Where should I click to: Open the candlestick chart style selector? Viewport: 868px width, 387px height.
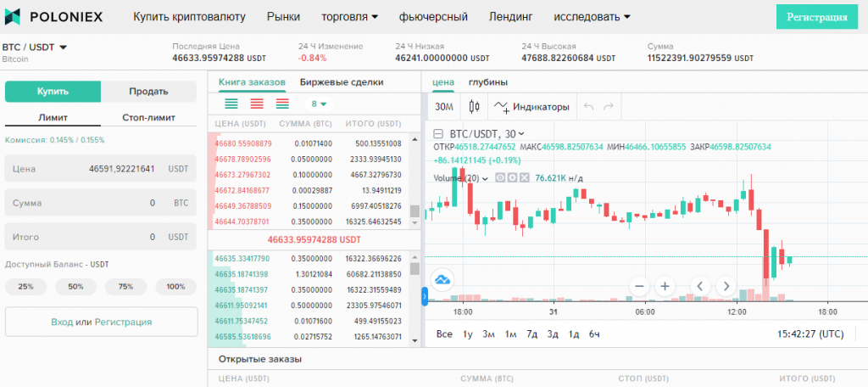pos(474,106)
